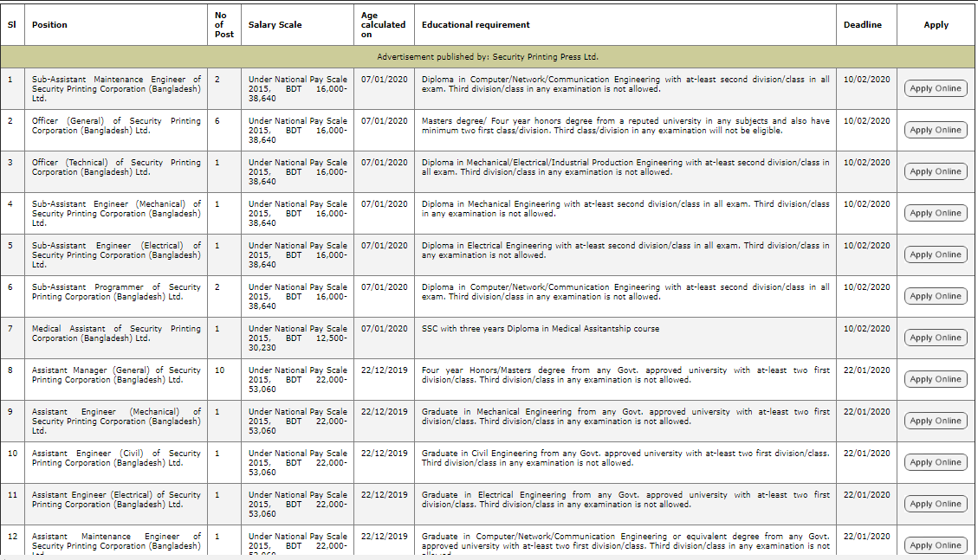Select Assistant Engineer (Civil) position text

click(116, 458)
